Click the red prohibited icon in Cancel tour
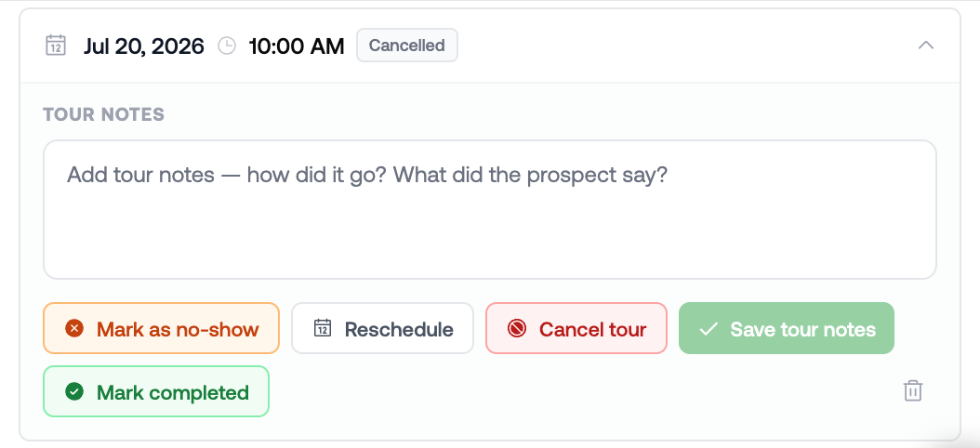980x448 pixels. tap(517, 328)
